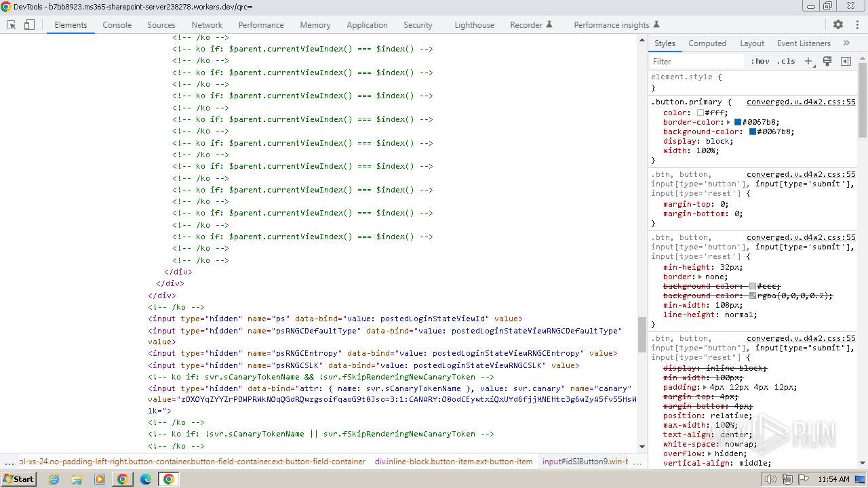Switch to the Console tab
The image size is (868, 488).
pyautogui.click(x=117, y=24)
